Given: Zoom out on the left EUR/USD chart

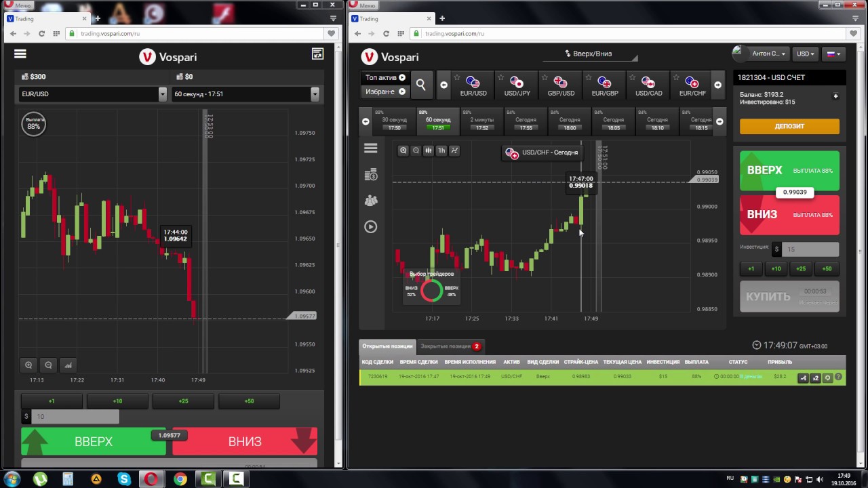Looking at the screenshot, I should [48, 365].
